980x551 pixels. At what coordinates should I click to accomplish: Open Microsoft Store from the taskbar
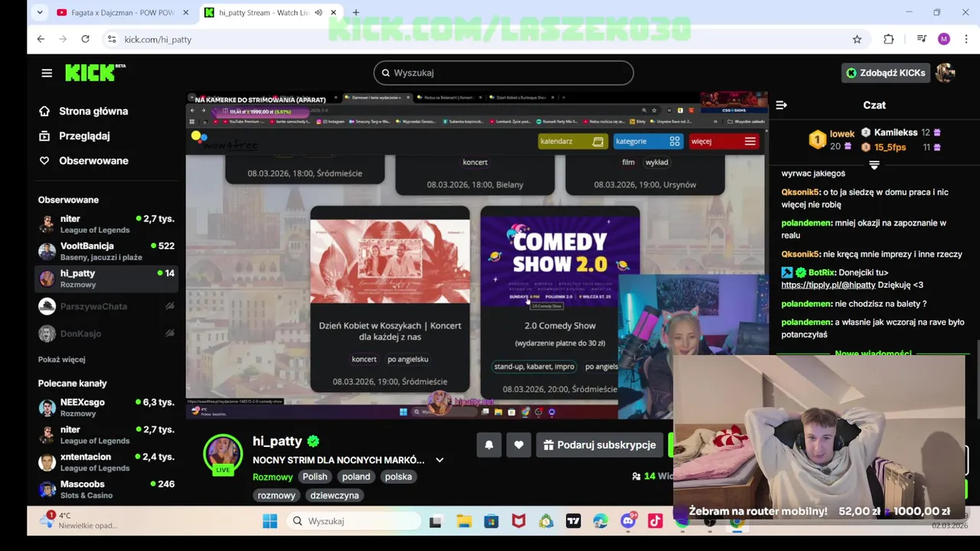[x=491, y=521]
